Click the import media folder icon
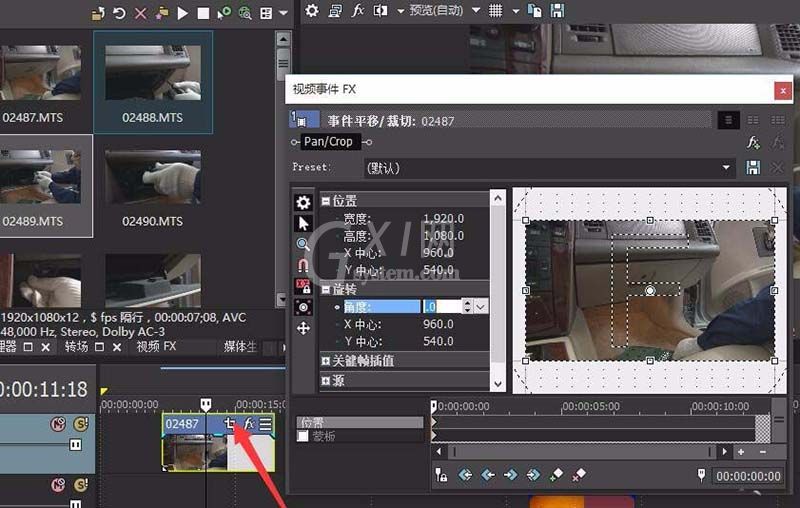The height and width of the screenshot is (508, 800). click(98, 13)
